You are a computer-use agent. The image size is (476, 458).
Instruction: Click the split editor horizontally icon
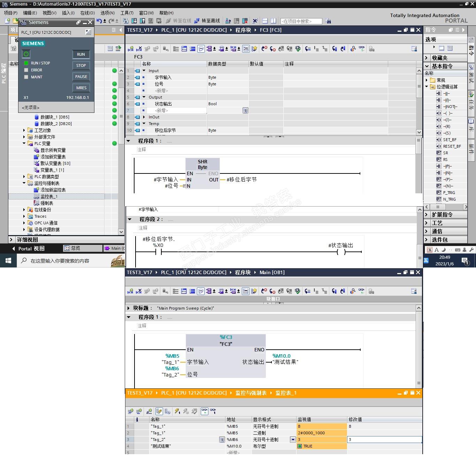[x=265, y=21]
